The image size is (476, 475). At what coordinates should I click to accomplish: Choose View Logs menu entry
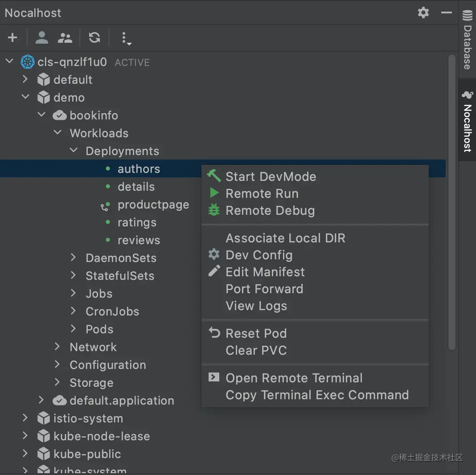tap(315, 306)
